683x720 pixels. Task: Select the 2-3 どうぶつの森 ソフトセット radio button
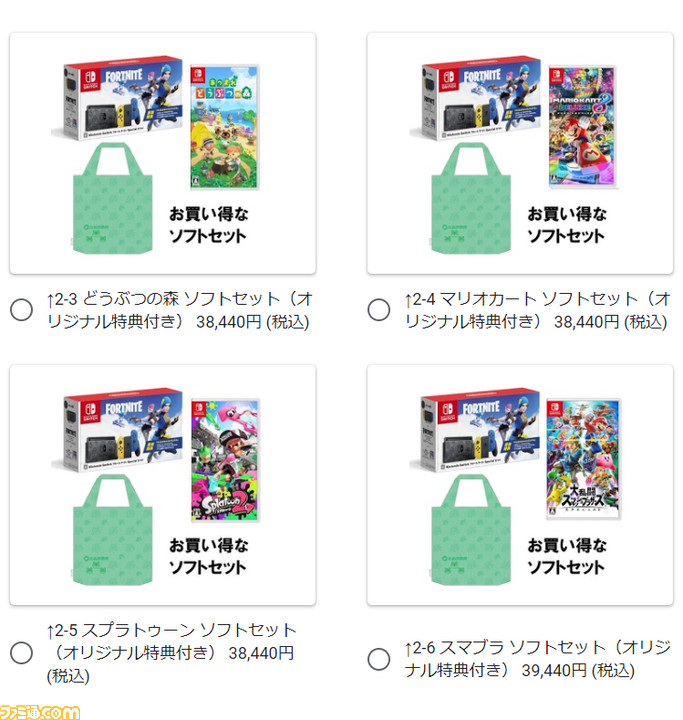click(21, 310)
